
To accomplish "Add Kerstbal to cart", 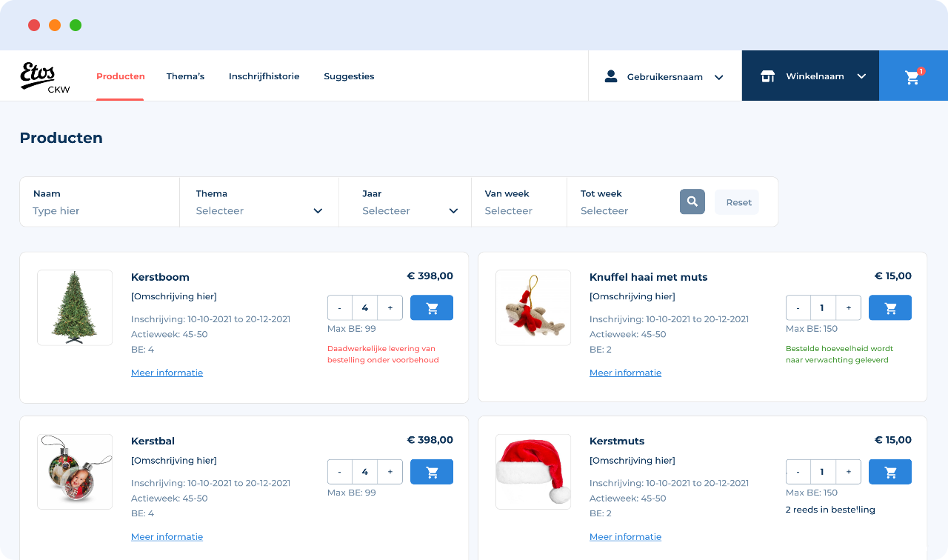I will 432,472.
